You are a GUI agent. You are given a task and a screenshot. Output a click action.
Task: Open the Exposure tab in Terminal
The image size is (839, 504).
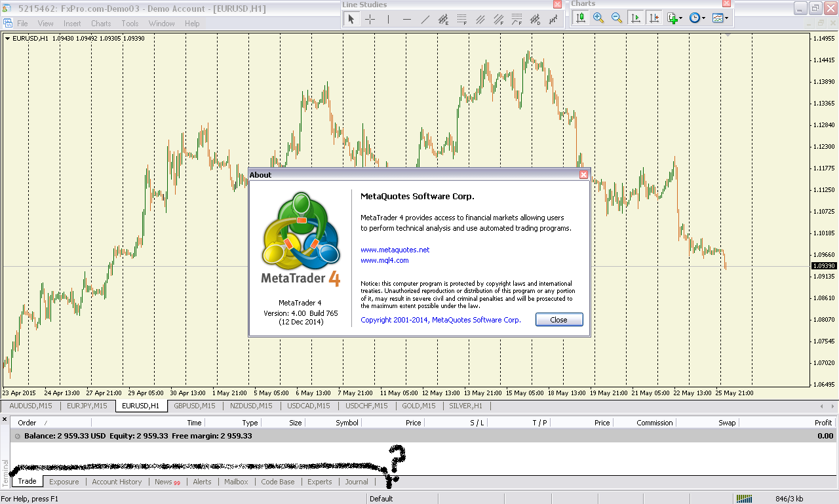click(x=64, y=482)
